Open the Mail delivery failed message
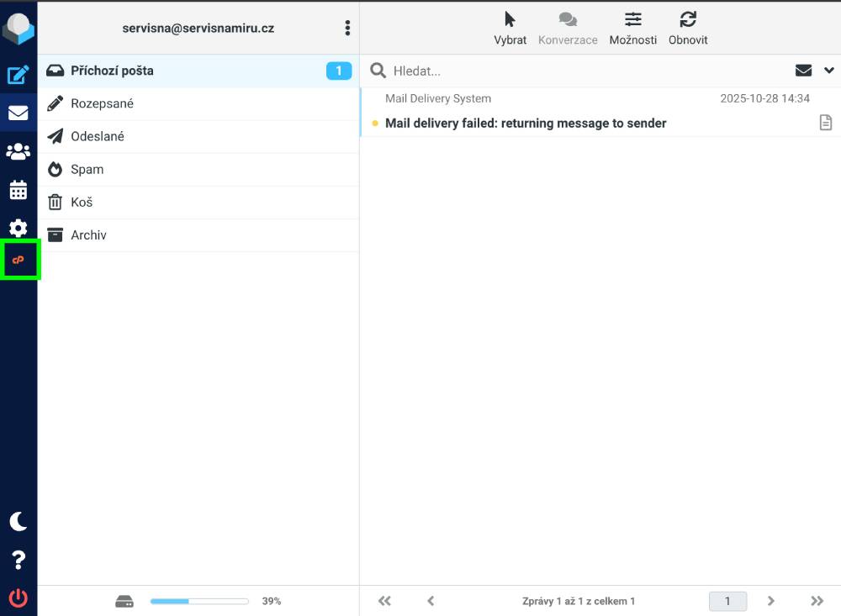The width and height of the screenshot is (841, 616). (526, 124)
